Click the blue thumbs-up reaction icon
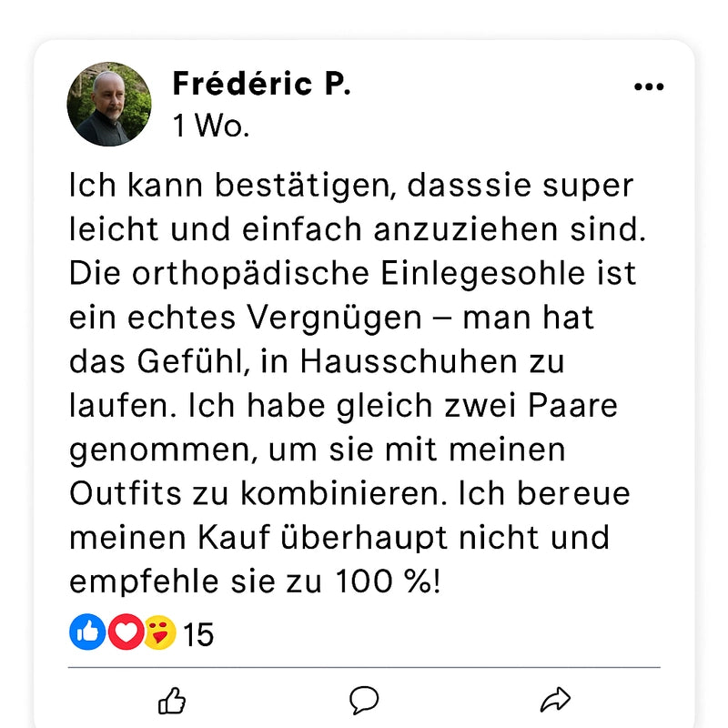728x728 pixels. 87,632
